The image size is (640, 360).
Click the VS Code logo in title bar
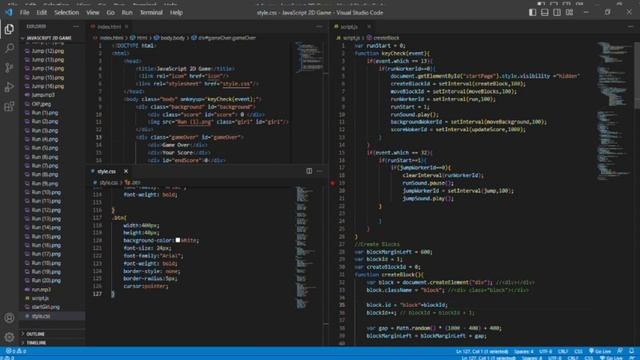9,12
